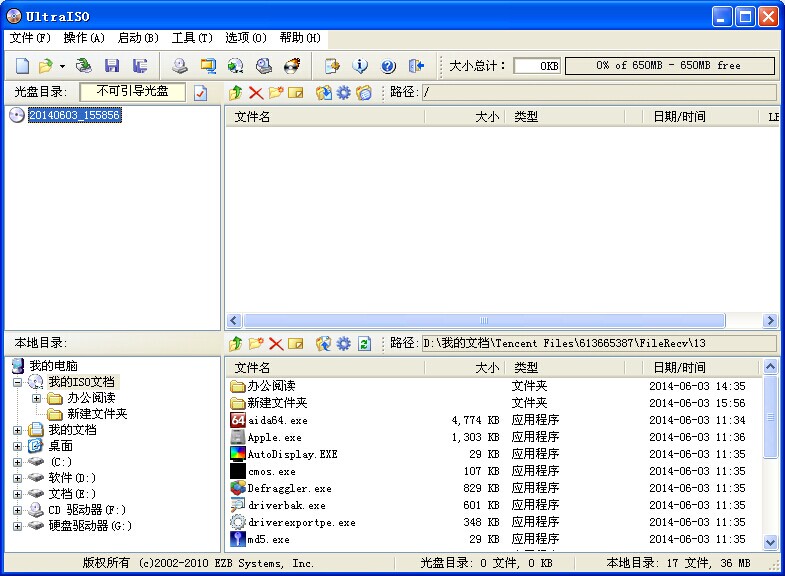Open the 工具(T) menu
Viewport: 785px width, 576px height.
pyautogui.click(x=192, y=38)
